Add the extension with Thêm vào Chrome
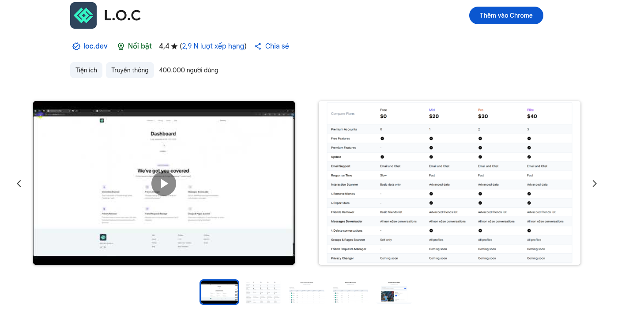 pyautogui.click(x=506, y=15)
